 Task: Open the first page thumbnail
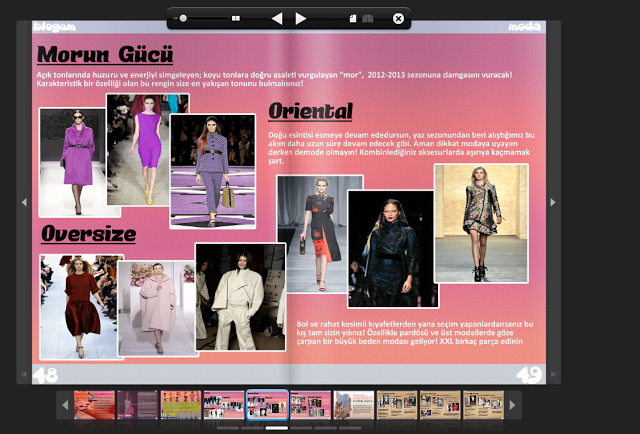[94, 405]
